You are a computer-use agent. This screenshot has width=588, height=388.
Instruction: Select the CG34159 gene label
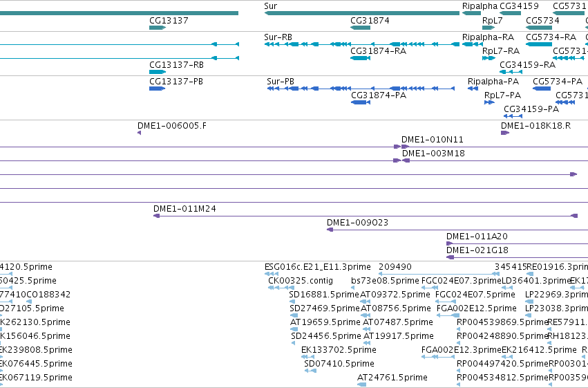(x=519, y=6)
